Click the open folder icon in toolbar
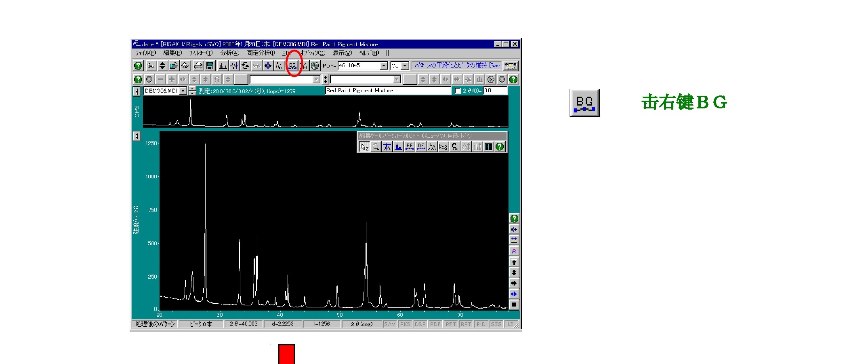The image size is (868, 364). (174, 66)
